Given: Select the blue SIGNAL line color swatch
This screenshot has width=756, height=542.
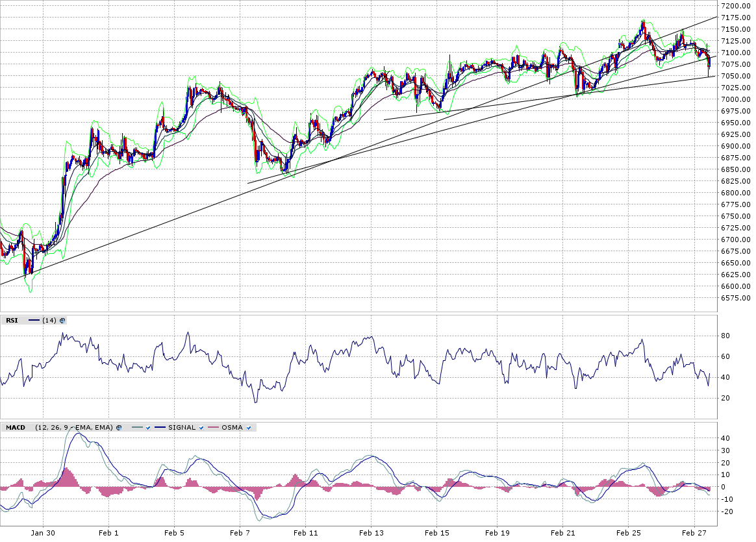Looking at the screenshot, I should pyautogui.click(x=160, y=427).
